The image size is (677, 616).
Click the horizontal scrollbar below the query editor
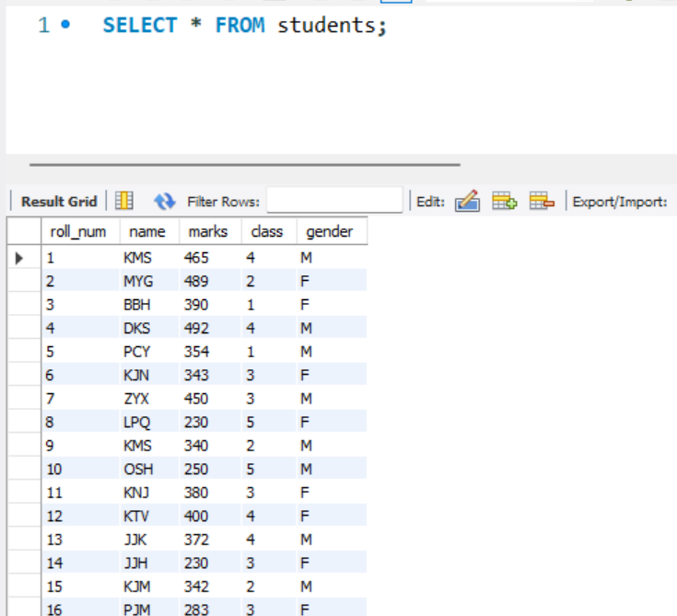pos(244,166)
